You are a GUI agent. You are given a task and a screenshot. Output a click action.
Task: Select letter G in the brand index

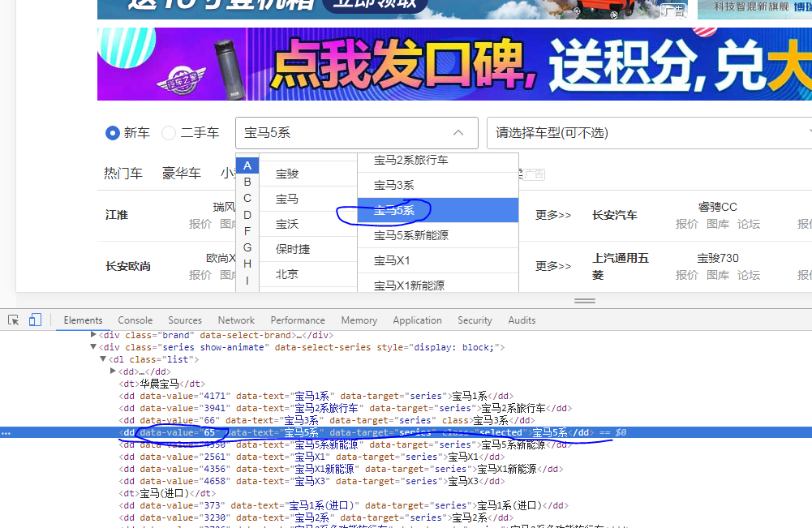tap(247, 247)
